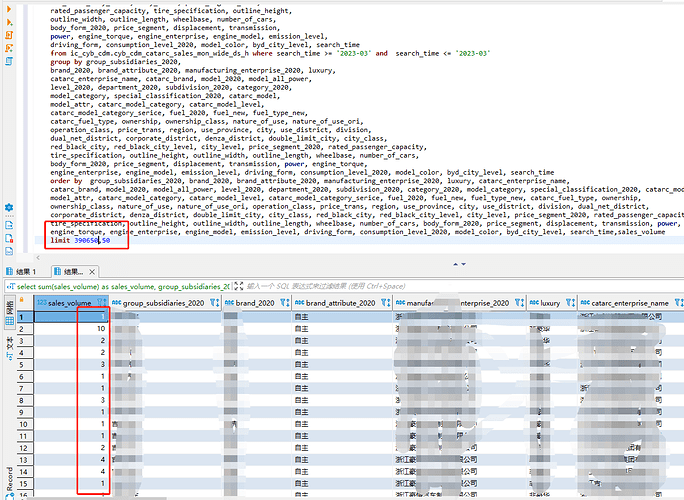Open the editor settings gear icon
This screenshot has width=684, height=500.
tap(9, 207)
